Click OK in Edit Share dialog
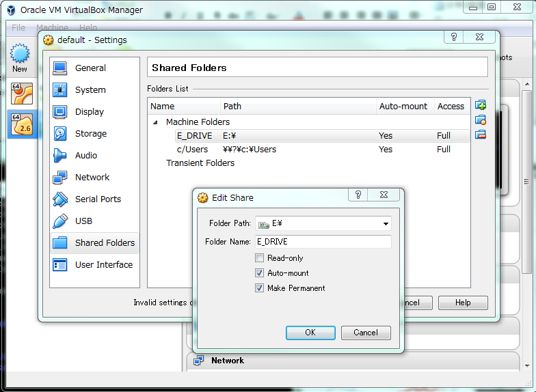This screenshot has width=536, height=392. tap(310, 333)
